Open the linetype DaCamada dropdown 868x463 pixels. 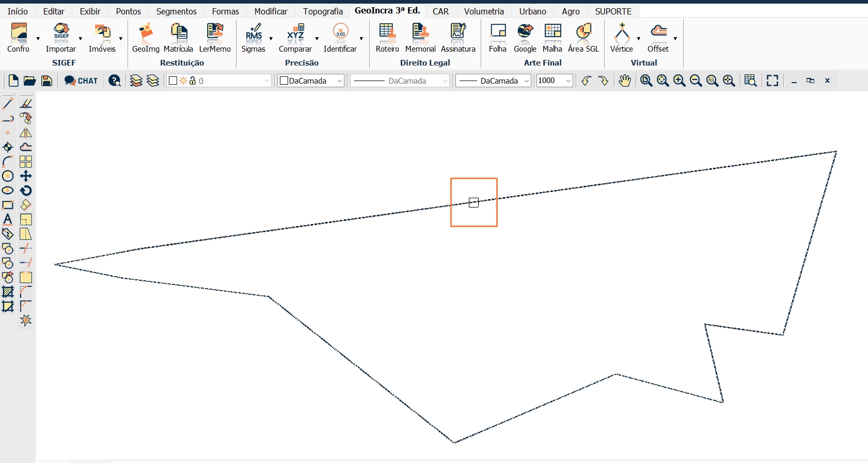(400, 81)
